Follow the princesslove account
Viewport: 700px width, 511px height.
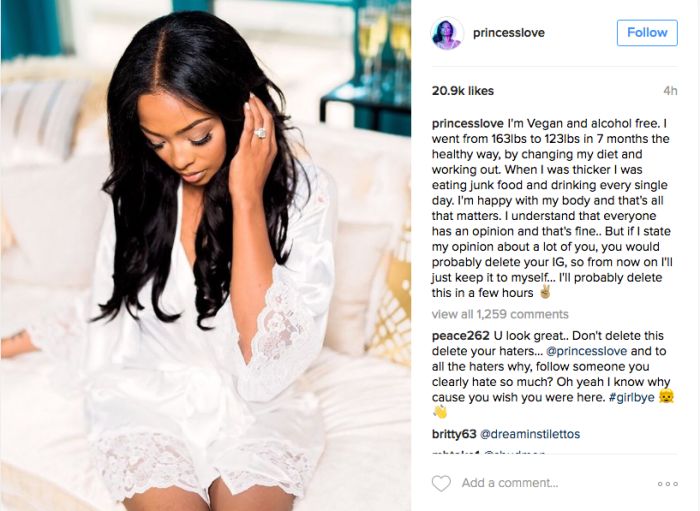click(x=647, y=33)
